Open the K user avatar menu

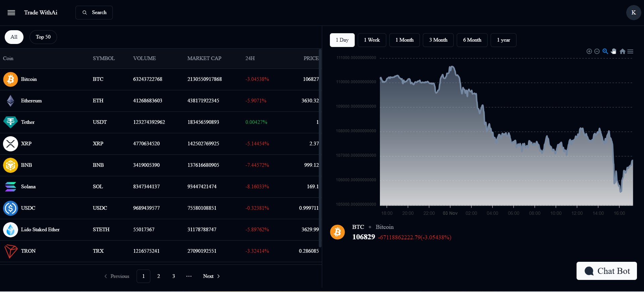click(634, 12)
